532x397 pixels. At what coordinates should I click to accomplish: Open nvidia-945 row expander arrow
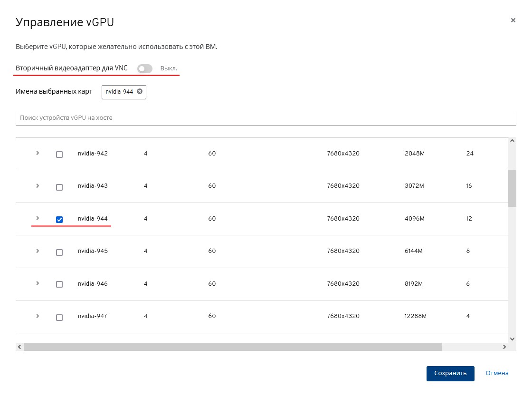coord(38,251)
